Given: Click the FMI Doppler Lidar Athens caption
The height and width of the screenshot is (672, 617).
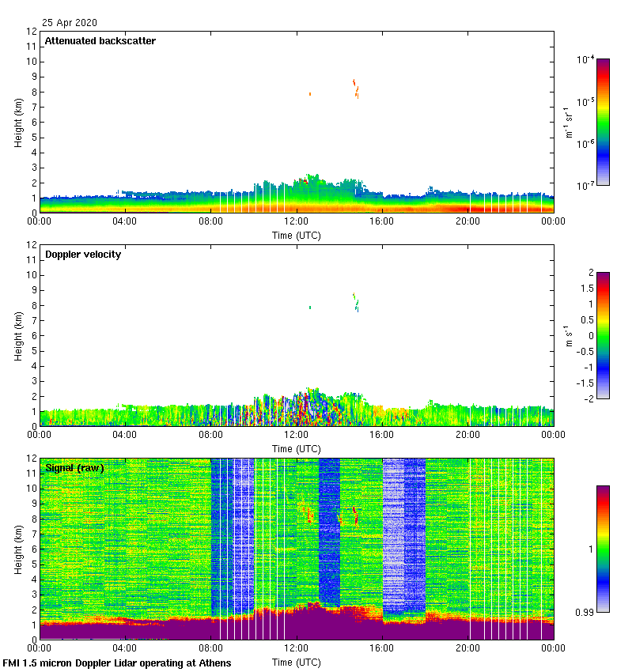Looking at the screenshot, I should [117, 663].
